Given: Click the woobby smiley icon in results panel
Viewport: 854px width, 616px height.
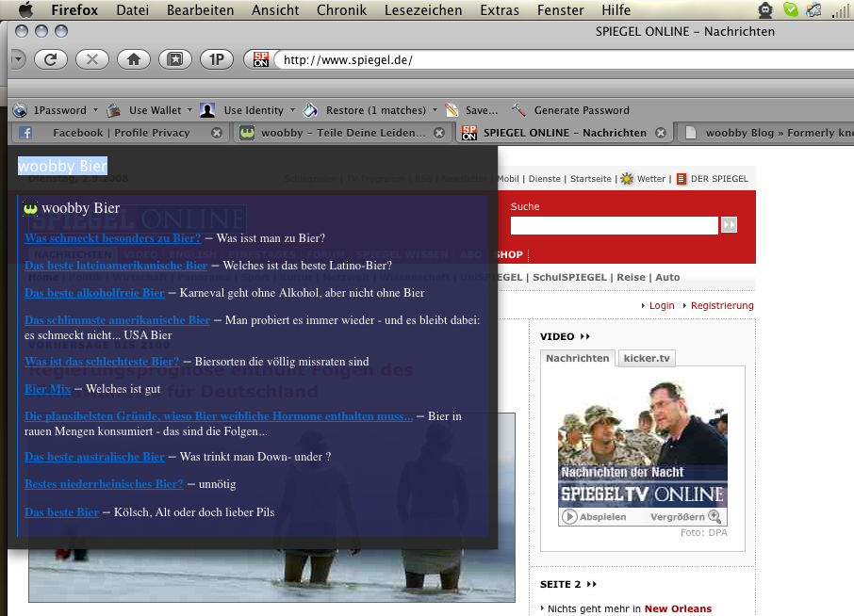Looking at the screenshot, I should (30, 208).
